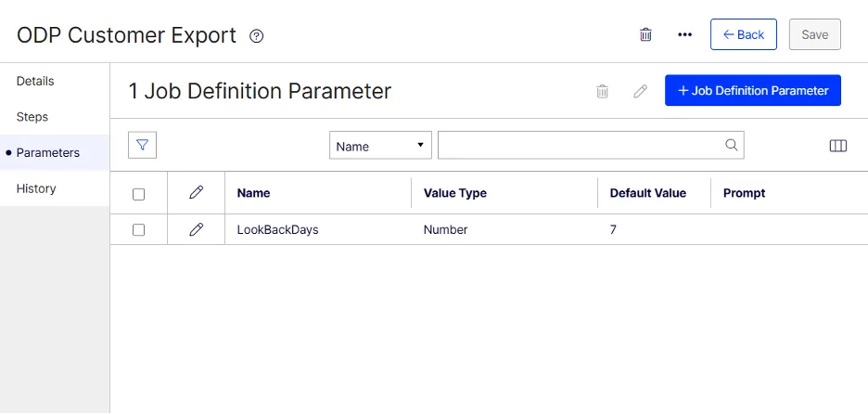Click the Number value type cell
Screen dimensions: 868x414
[446, 229]
